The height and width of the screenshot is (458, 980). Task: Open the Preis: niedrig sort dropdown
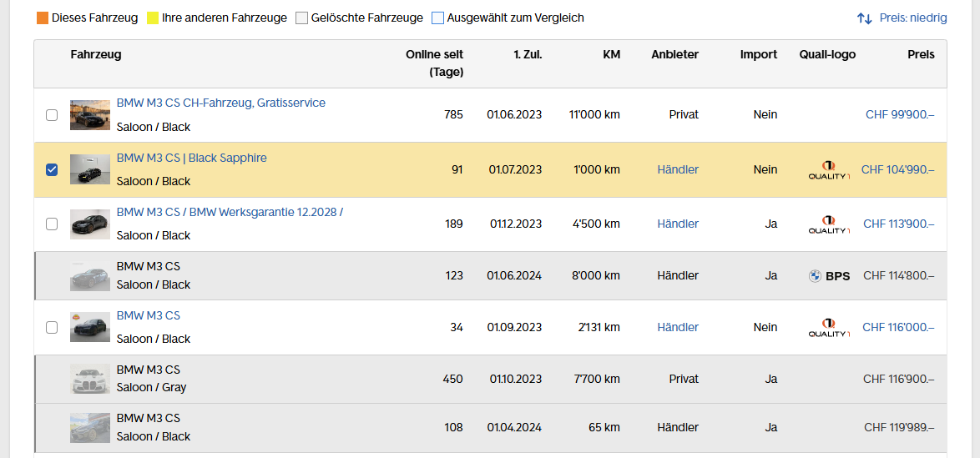(x=912, y=18)
